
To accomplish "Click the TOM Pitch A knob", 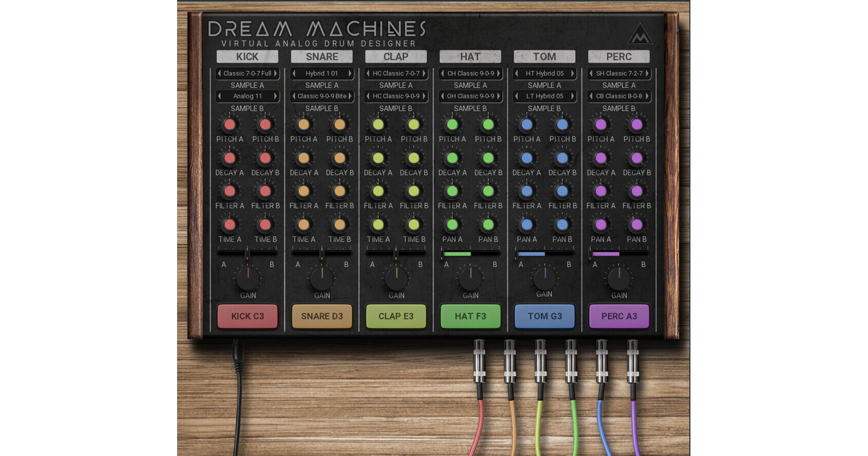I will coord(527,124).
